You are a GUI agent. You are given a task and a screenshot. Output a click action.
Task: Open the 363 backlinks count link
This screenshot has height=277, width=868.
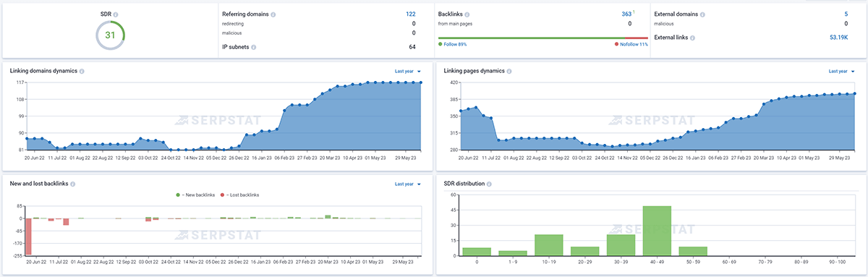[x=626, y=14]
